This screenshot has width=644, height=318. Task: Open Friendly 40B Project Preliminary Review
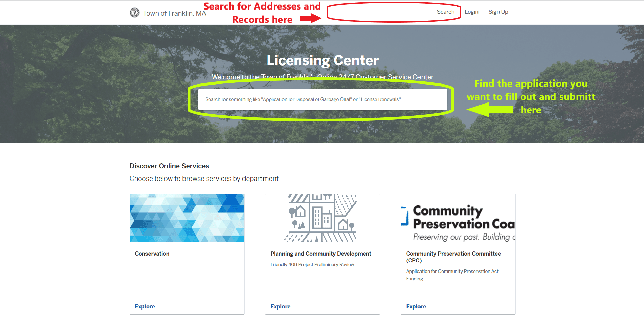(312, 264)
